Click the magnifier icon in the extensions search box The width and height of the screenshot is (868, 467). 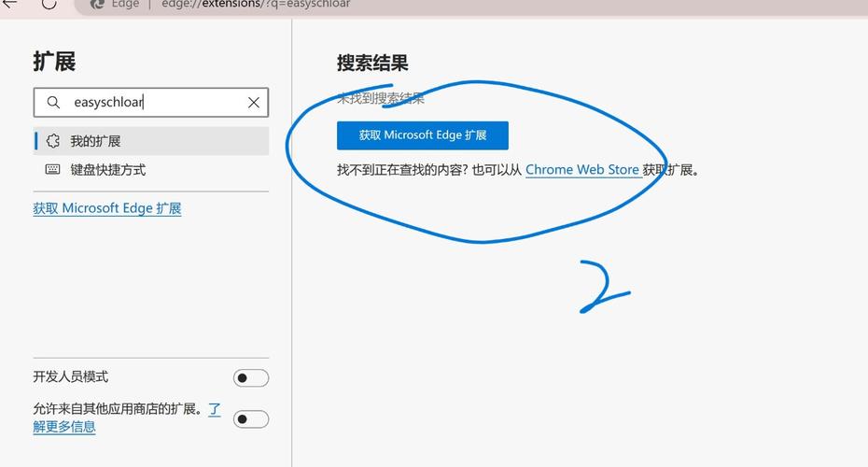point(53,102)
